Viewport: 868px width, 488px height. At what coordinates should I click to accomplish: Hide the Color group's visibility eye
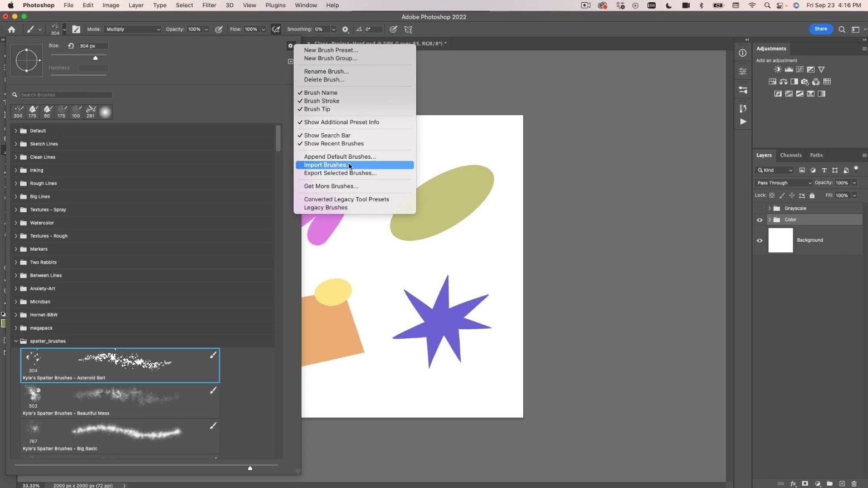(759, 219)
